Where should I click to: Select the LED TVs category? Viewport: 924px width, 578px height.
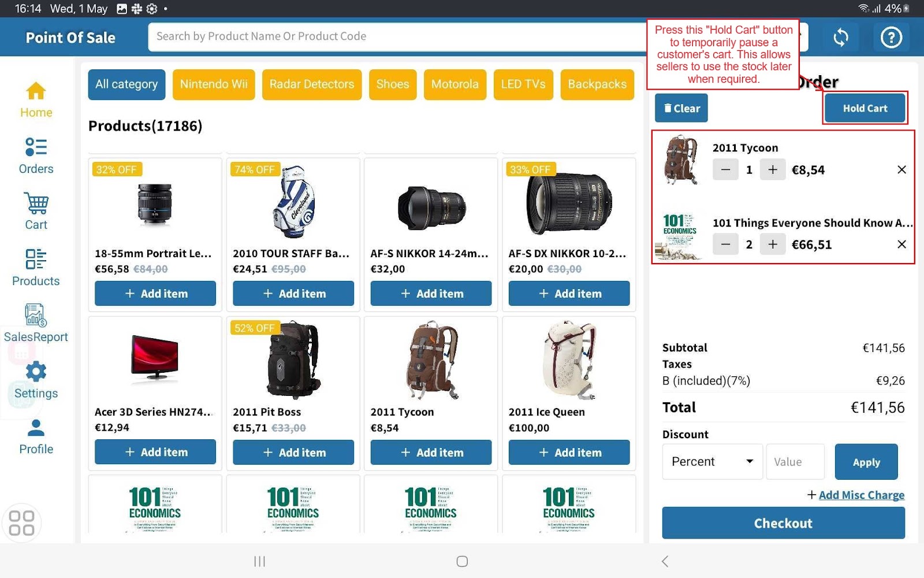523,84
